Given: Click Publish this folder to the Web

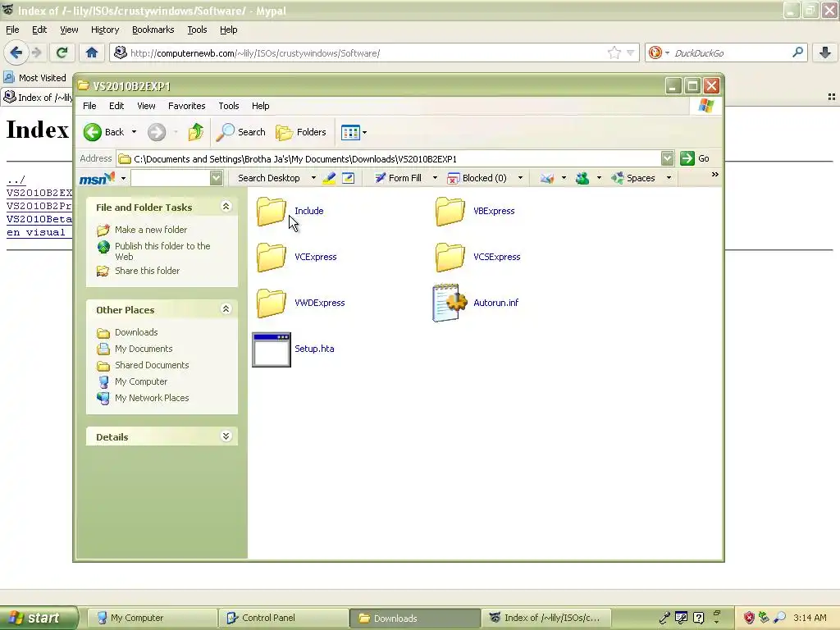Looking at the screenshot, I should [154, 251].
